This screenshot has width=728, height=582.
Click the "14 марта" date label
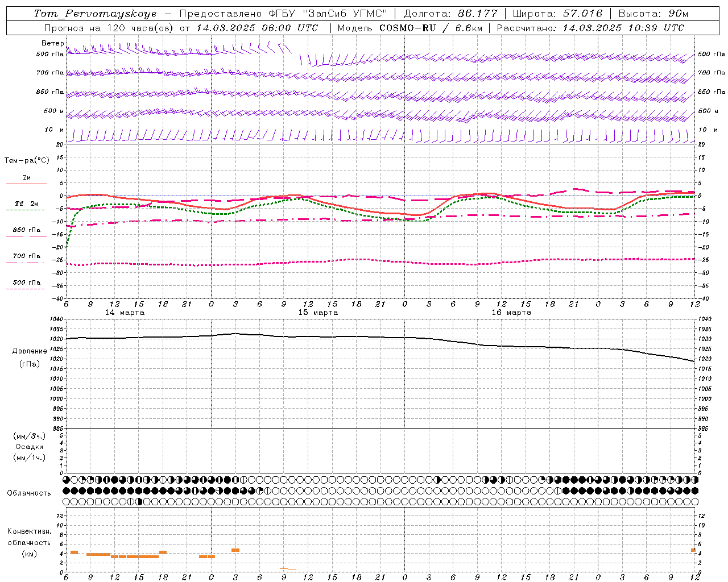point(125,313)
